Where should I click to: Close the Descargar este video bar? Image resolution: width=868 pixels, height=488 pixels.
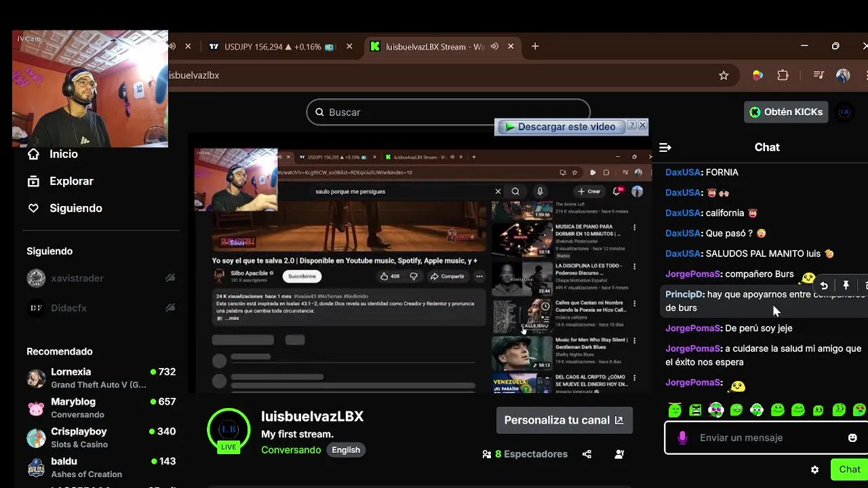pyautogui.click(x=642, y=125)
